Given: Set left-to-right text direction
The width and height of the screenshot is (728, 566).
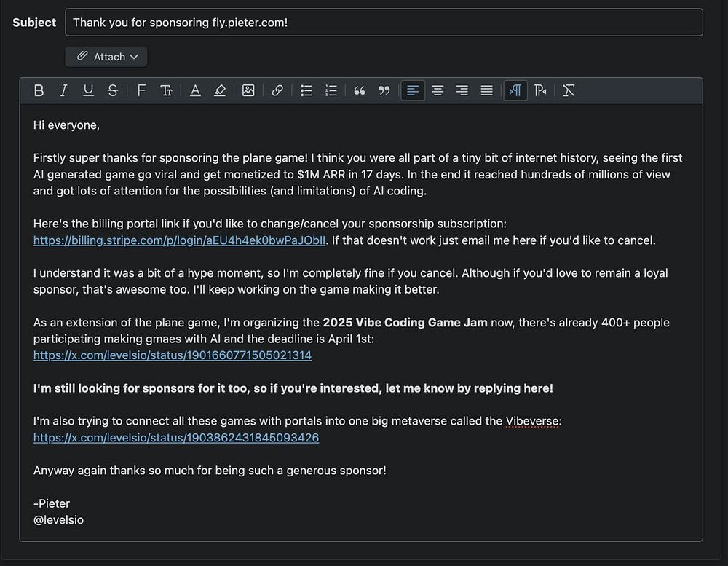Looking at the screenshot, I should click(x=515, y=90).
